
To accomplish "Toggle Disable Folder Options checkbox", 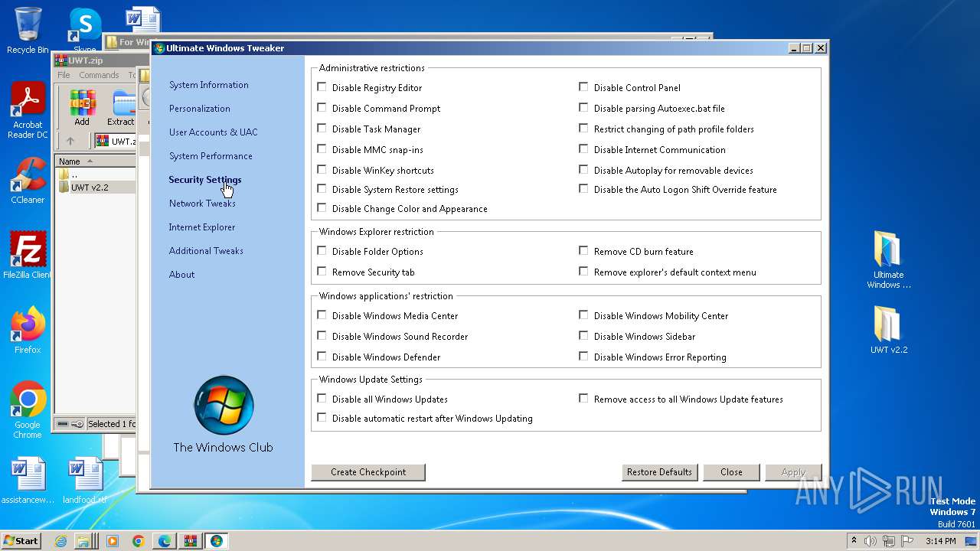I will click(322, 251).
